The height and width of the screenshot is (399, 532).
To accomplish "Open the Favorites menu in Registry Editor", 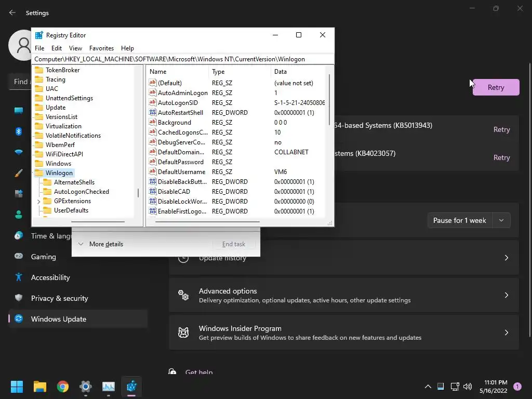I will pos(101,48).
